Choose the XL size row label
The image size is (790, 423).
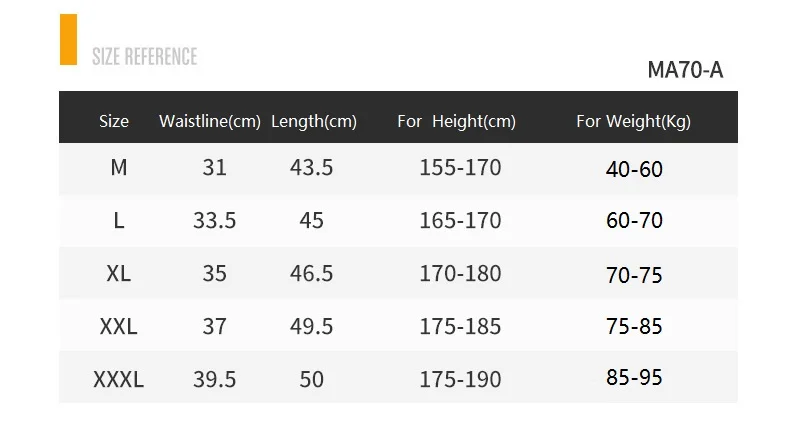pyautogui.click(x=118, y=273)
